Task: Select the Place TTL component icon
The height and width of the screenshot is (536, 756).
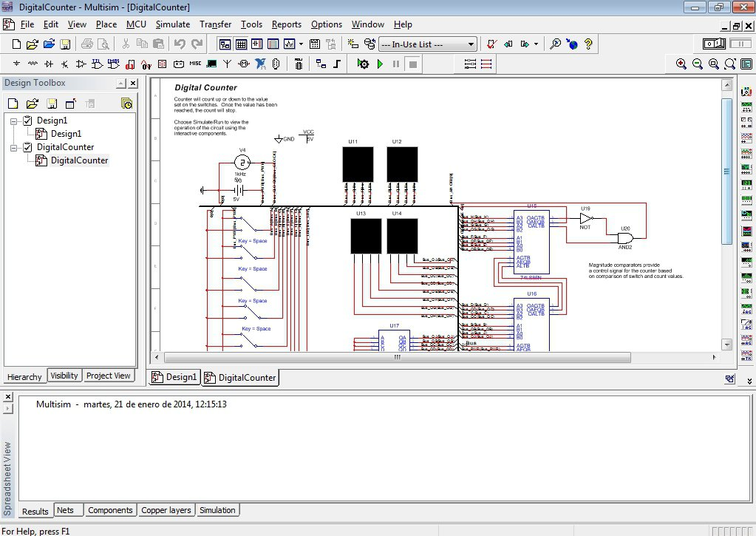Action: (x=97, y=64)
